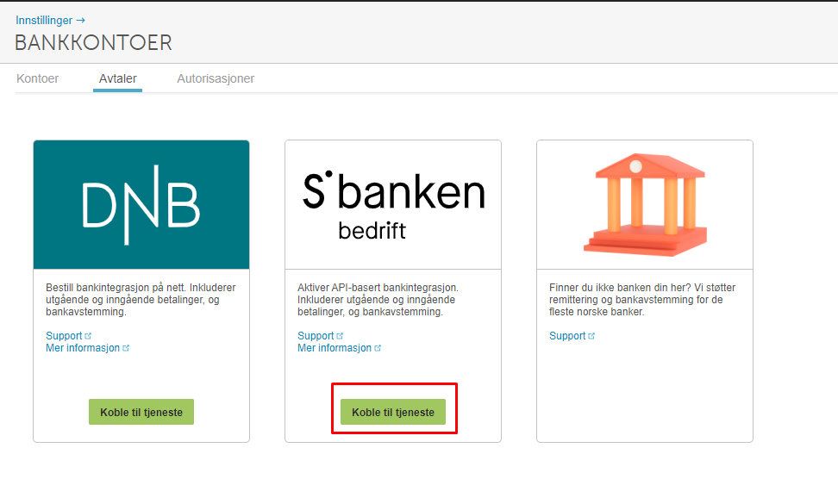
Task: Click the DNB logo card image
Action: pos(141,204)
